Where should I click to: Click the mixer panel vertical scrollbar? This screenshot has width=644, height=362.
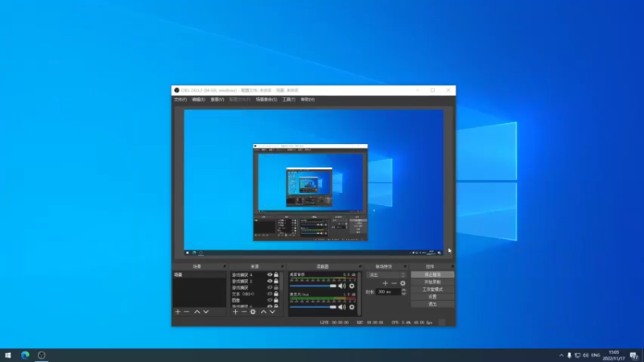click(359, 294)
